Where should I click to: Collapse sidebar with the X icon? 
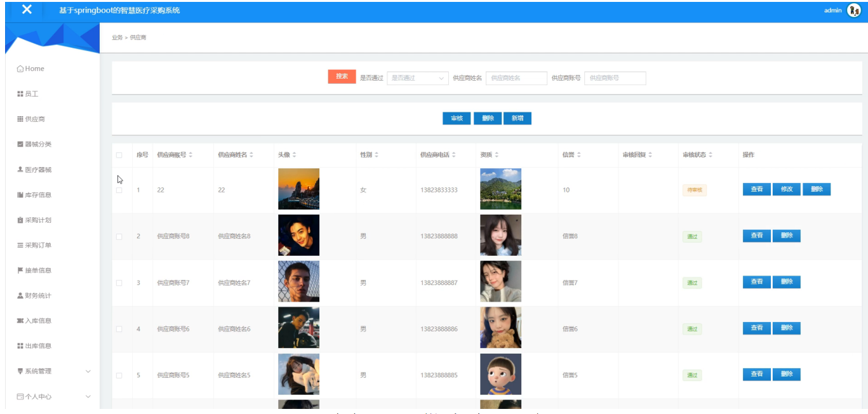(27, 10)
